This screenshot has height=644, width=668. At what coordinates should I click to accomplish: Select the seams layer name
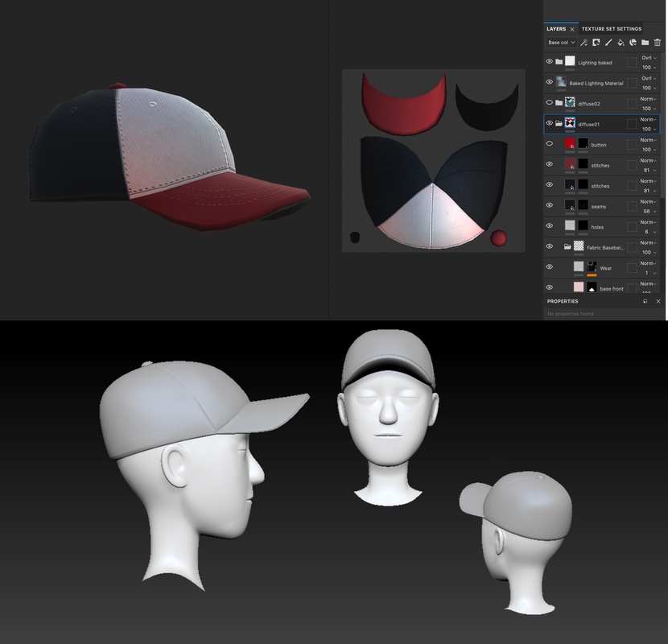point(599,207)
